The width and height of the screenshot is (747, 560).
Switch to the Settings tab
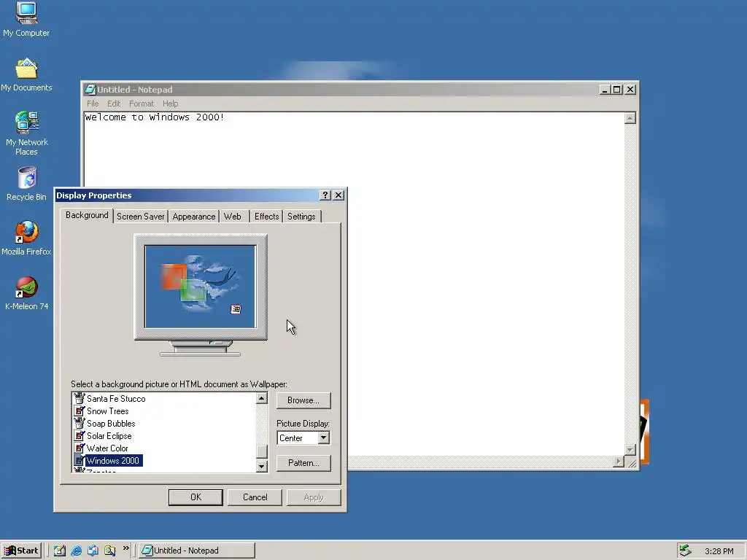(301, 216)
